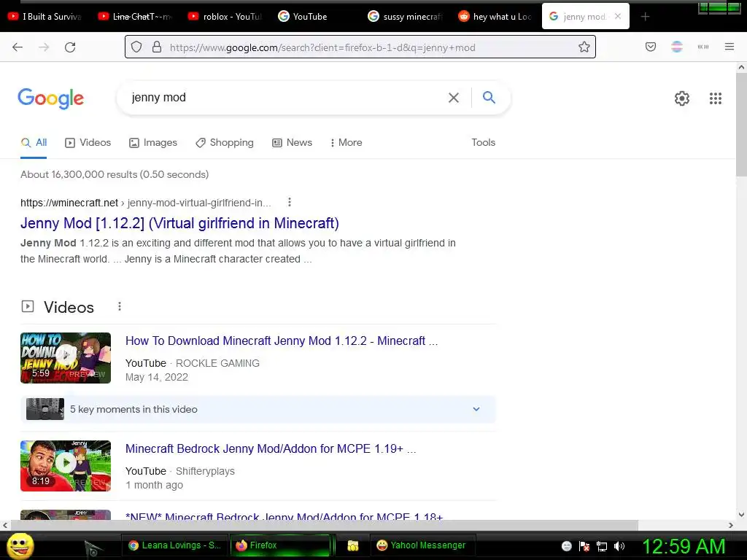Screen dimensions: 747x560
Task: Click the Google logo
Action: tap(51, 98)
